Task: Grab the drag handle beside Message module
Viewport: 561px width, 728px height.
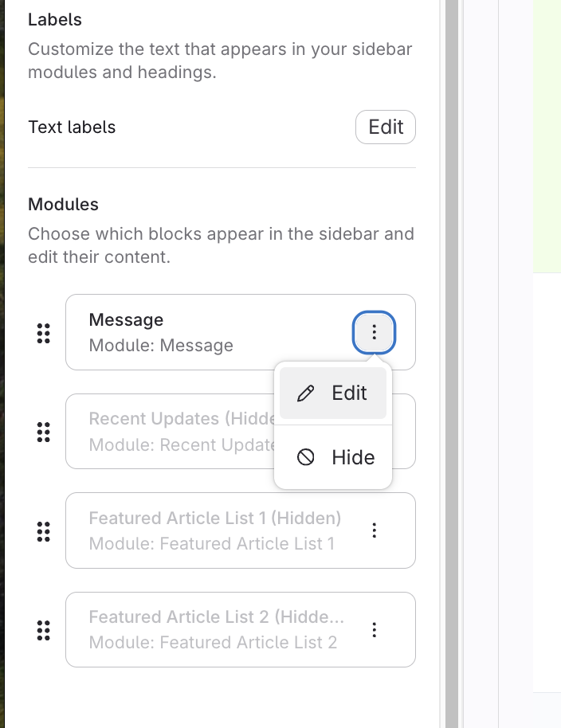Action: pos(44,333)
